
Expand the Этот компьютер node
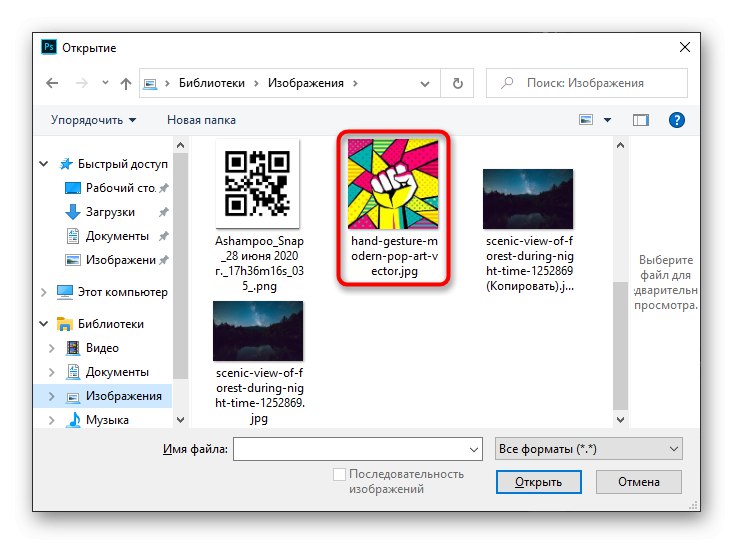[43, 292]
